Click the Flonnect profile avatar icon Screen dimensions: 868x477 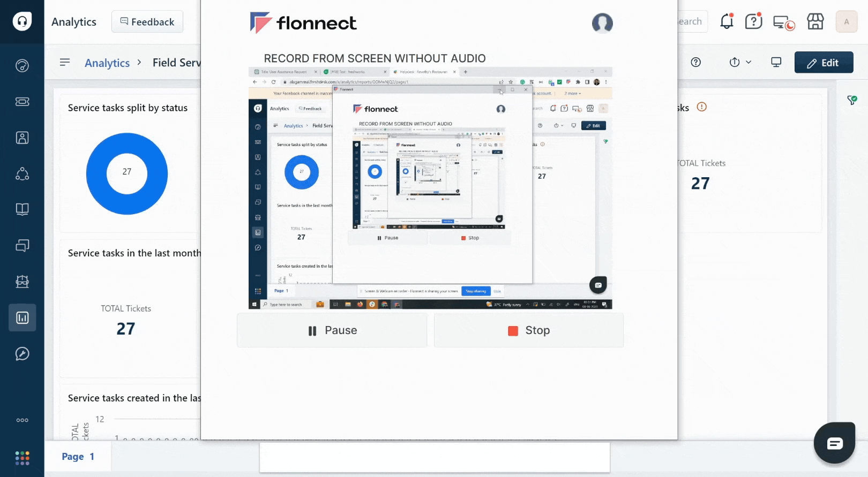coord(602,23)
